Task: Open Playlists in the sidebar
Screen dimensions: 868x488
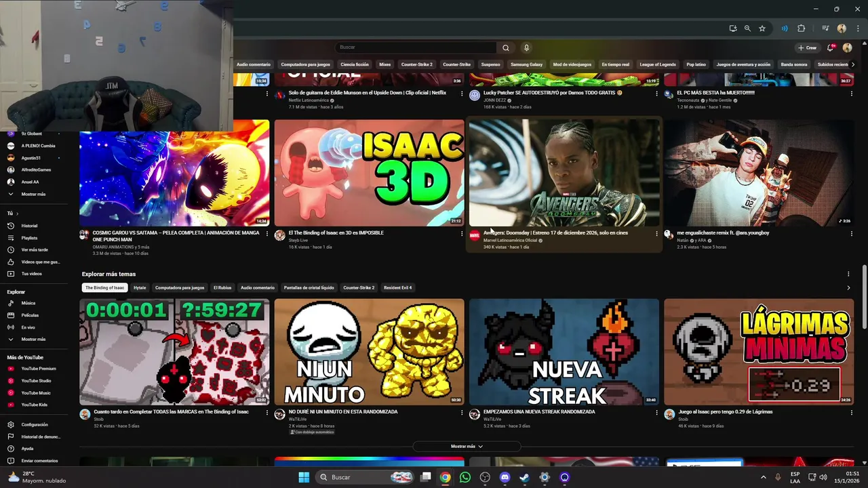Action: 29,238
